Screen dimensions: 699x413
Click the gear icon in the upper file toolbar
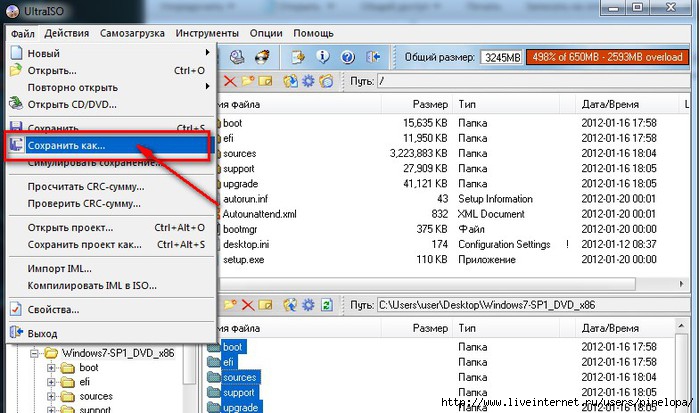(x=309, y=81)
